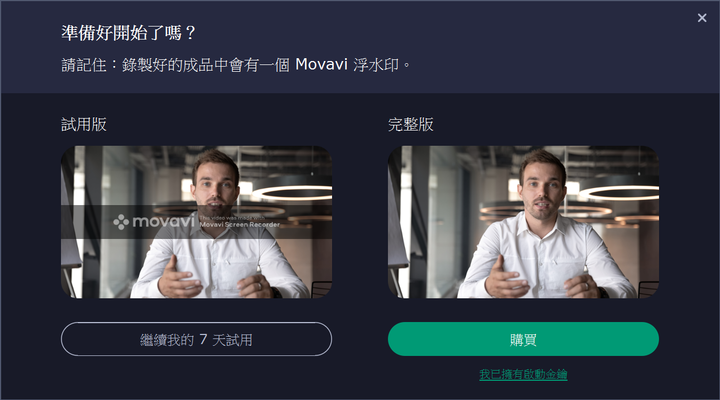Click the 試用版 section label

[84, 124]
